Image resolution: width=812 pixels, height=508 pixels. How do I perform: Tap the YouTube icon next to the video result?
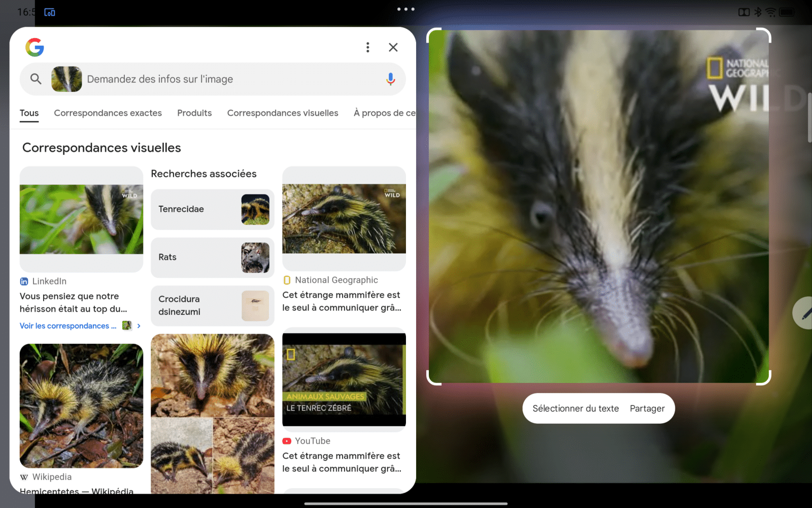point(288,441)
